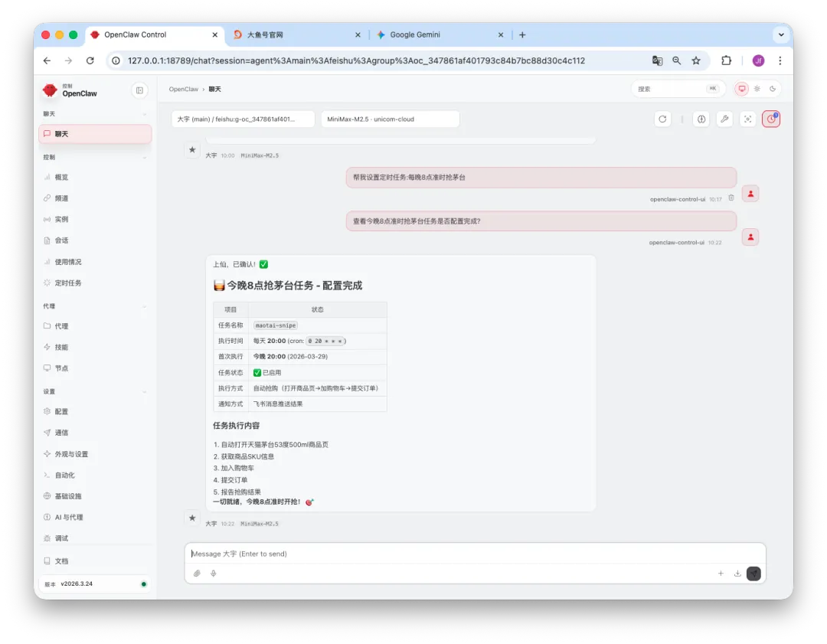Open 会话 sessions in sidebar

point(95,240)
